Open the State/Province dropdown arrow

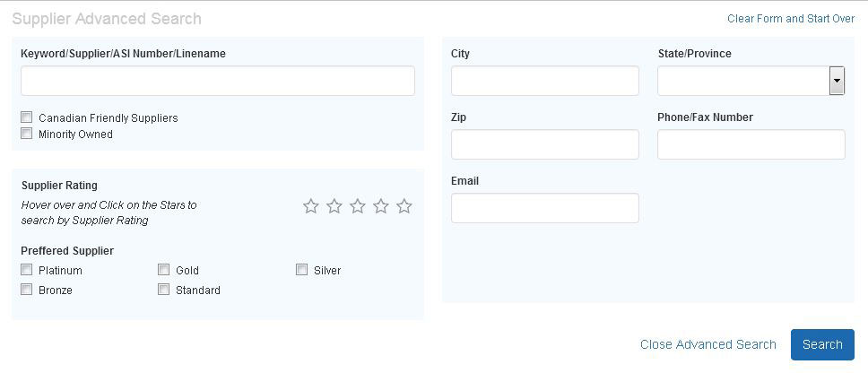tap(837, 81)
